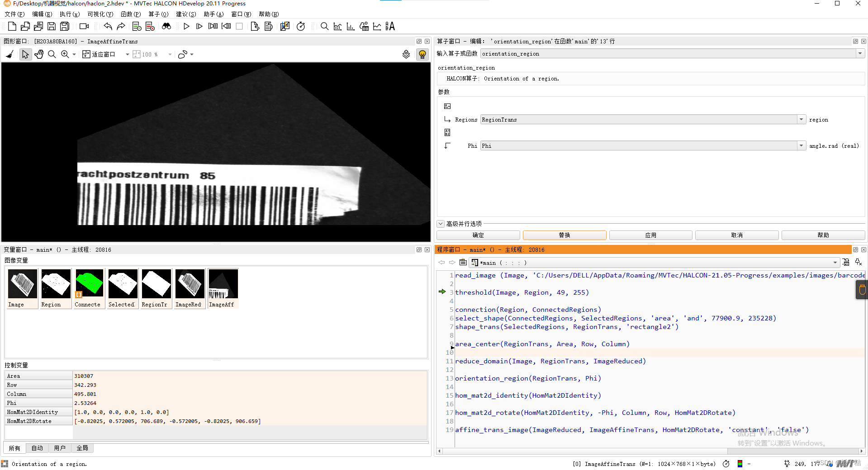Viewport: 868px width, 470px height.
Task: Open an existing program file
Action: point(25,26)
